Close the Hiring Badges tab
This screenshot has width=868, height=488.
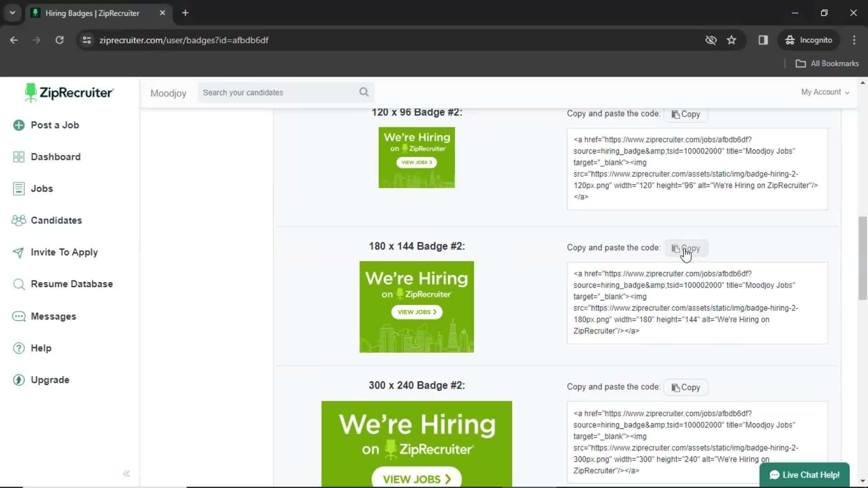pos(162,13)
